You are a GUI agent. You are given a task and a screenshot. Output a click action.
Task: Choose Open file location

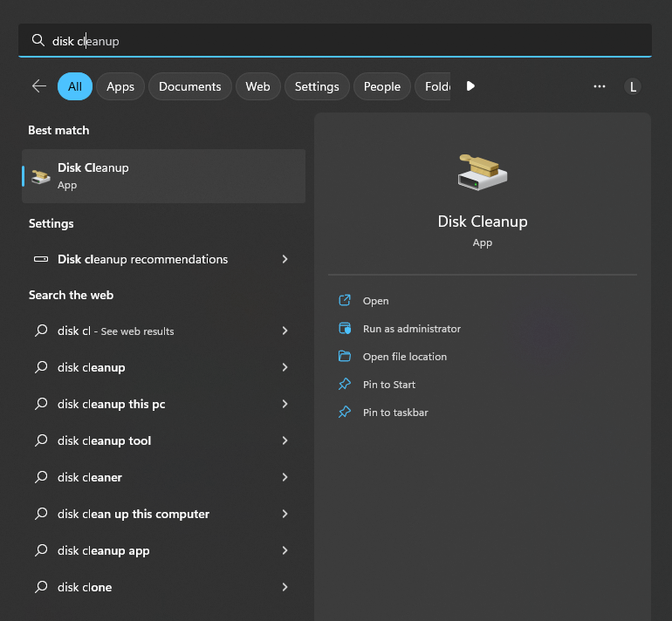point(405,357)
